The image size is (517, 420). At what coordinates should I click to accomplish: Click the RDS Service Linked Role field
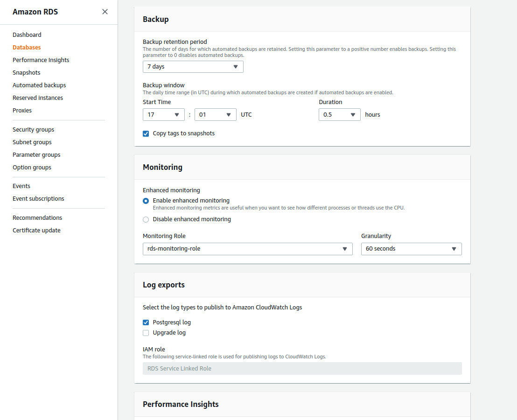[302, 369]
